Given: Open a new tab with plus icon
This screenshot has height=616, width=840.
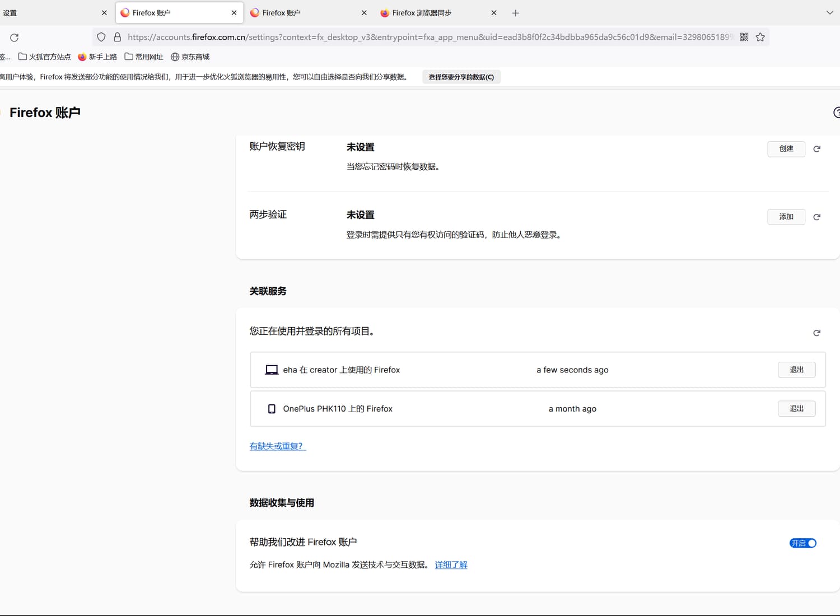Looking at the screenshot, I should (x=515, y=13).
